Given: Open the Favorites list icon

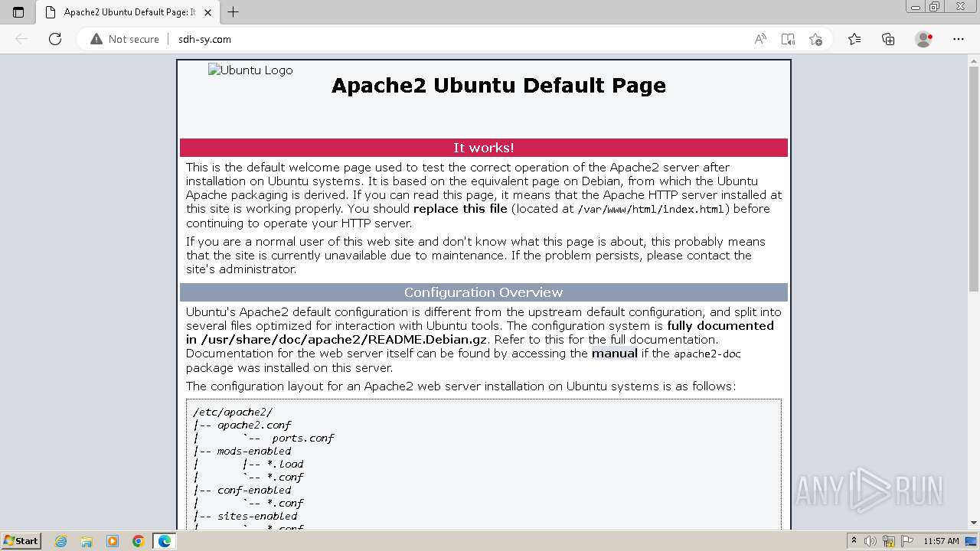Looking at the screenshot, I should [x=854, y=39].
